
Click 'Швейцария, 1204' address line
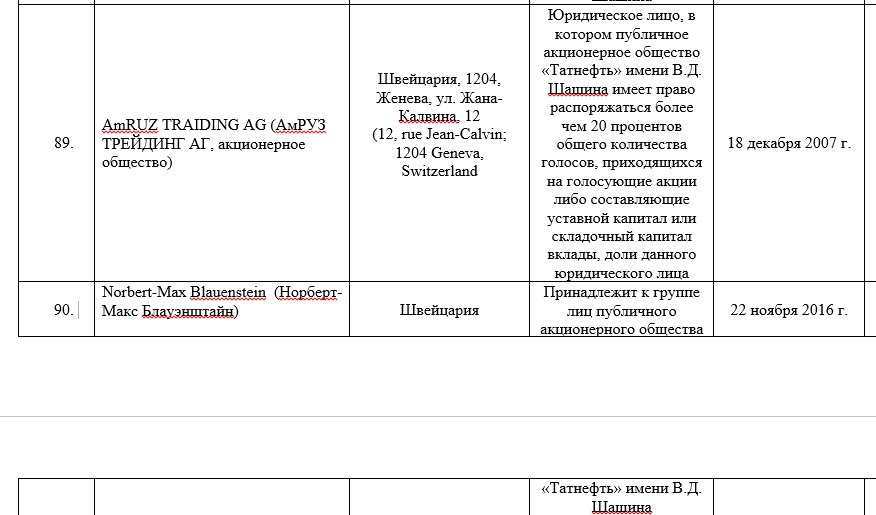pyautogui.click(x=439, y=79)
